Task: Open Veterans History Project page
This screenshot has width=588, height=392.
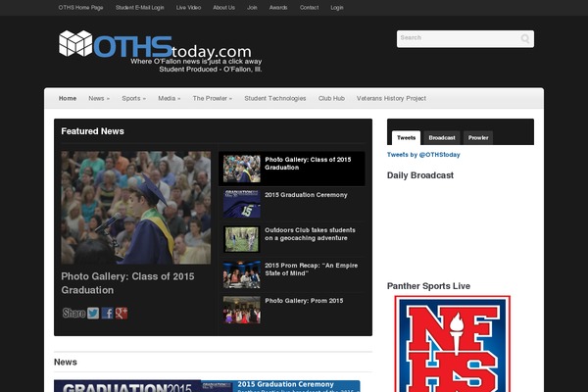Action: [391, 98]
